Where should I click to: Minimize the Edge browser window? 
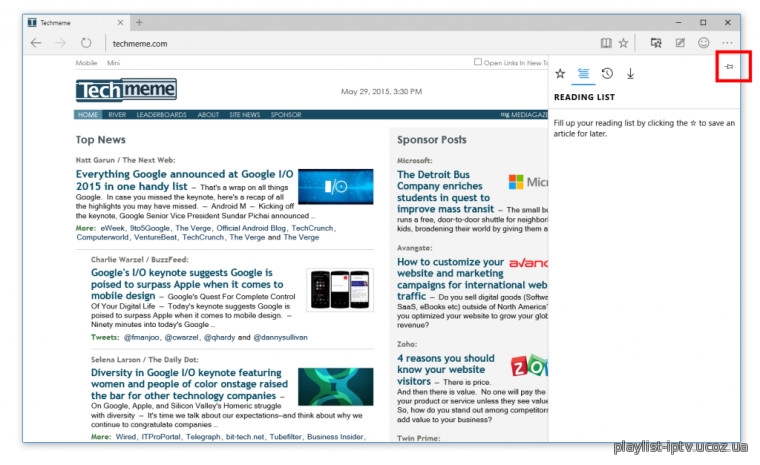click(x=679, y=22)
